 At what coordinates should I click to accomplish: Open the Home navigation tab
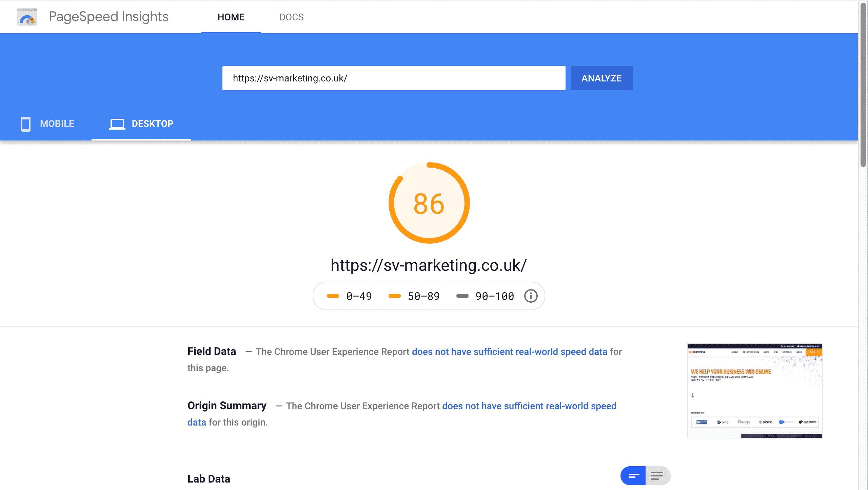231,17
